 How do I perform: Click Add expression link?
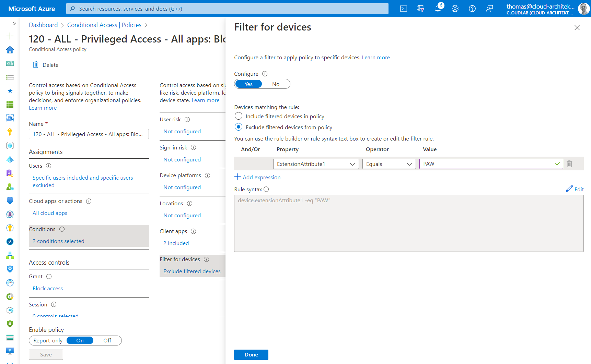pos(257,177)
